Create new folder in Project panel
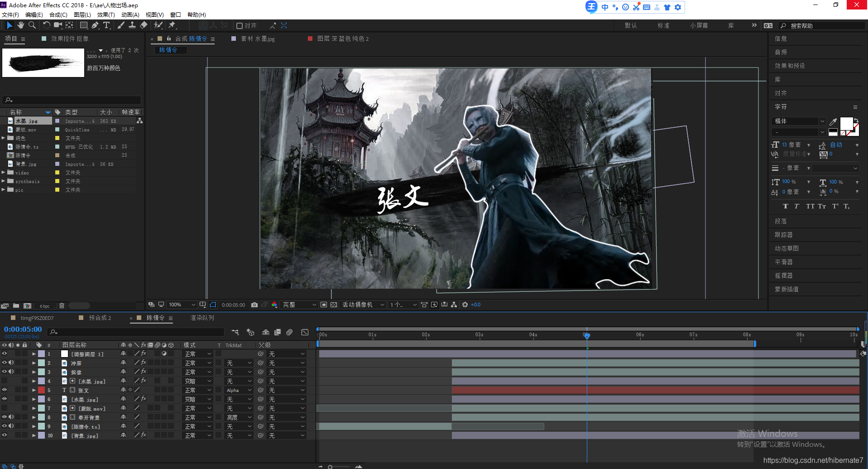The image size is (868, 469). (x=16, y=306)
